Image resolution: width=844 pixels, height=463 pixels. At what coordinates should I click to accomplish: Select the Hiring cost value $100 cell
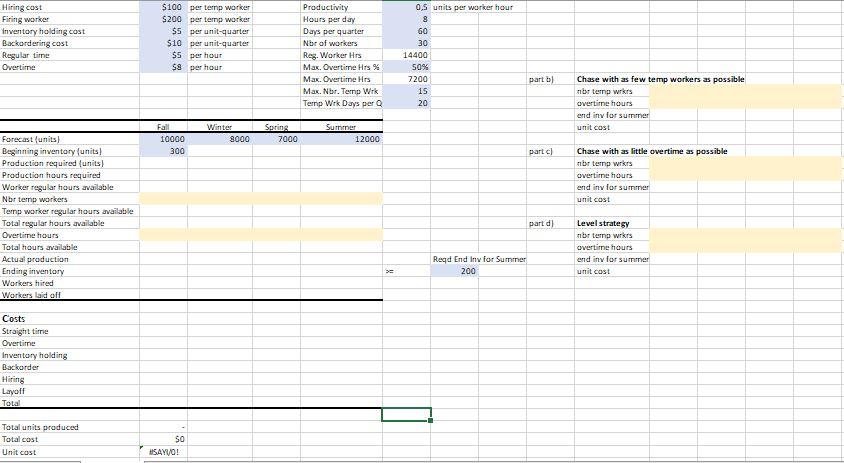coord(164,7)
